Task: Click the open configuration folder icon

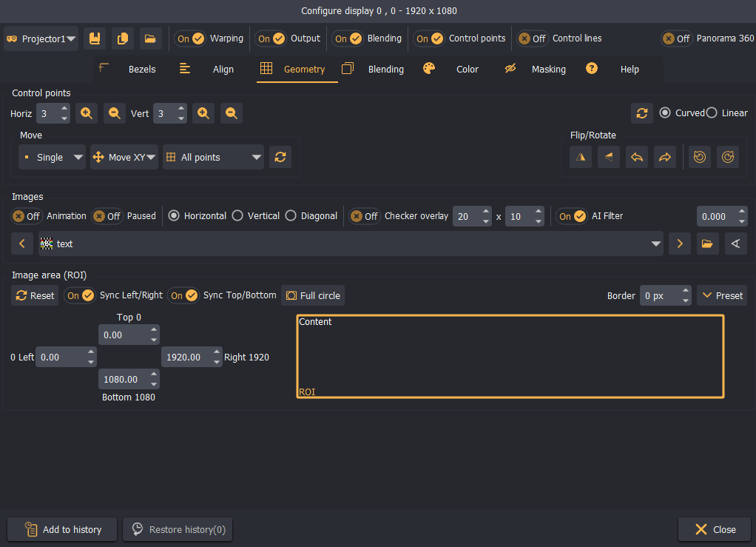Action: (150, 38)
